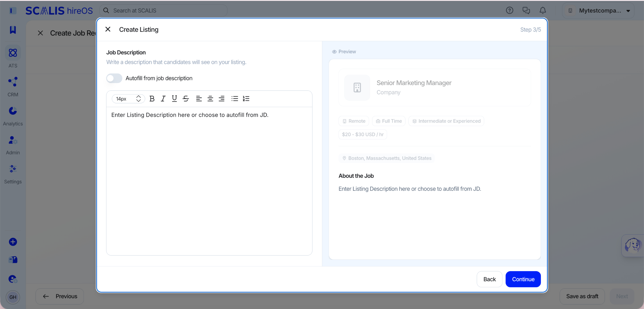Click the GH user avatar
This screenshot has height=309, width=644.
click(13, 297)
